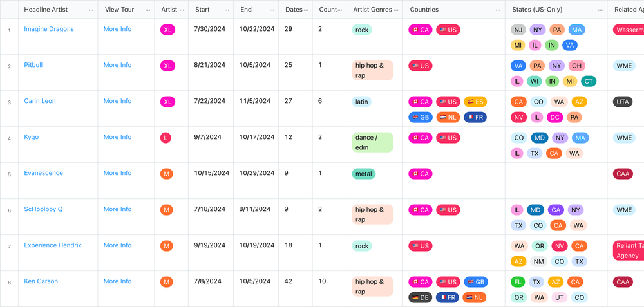Click CA flag tag in Evanescence row
The height and width of the screenshot is (307, 644).
pos(421,174)
